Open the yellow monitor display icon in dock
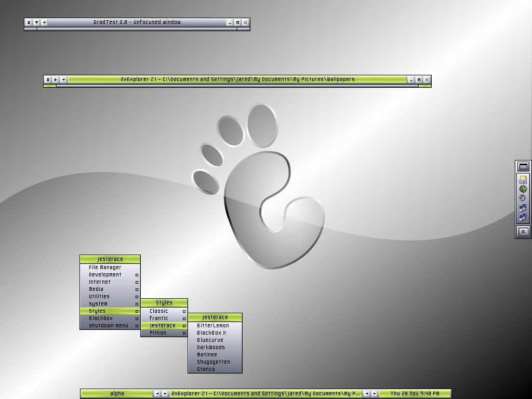532x399 pixels. coord(523,179)
